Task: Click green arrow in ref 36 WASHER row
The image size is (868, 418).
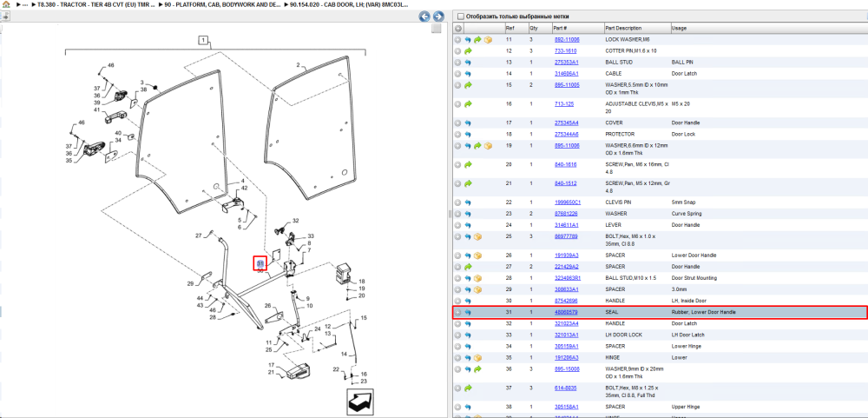Action: [477, 368]
